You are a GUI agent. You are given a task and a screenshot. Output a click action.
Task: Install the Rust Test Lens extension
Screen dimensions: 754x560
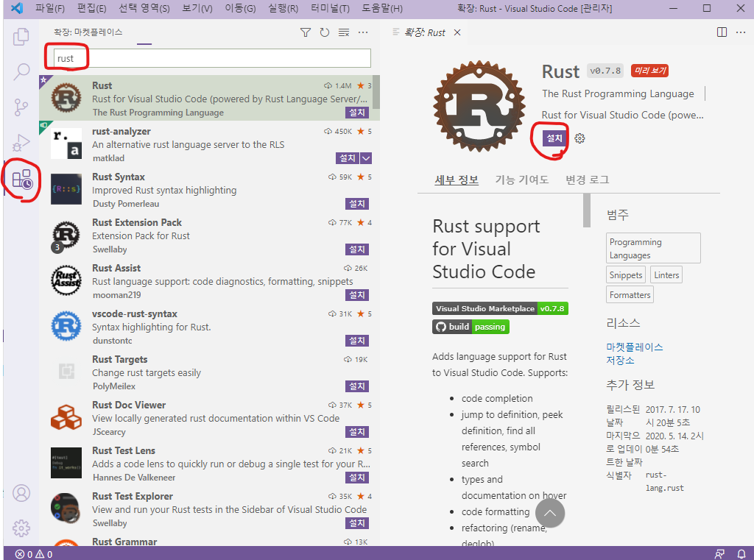(x=357, y=478)
